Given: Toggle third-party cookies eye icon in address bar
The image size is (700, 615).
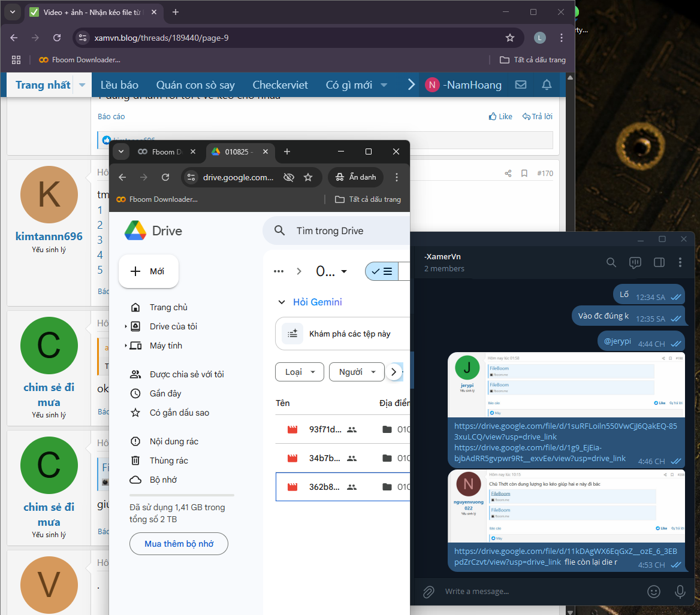Looking at the screenshot, I should pyautogui.click(x=288, y=177).
